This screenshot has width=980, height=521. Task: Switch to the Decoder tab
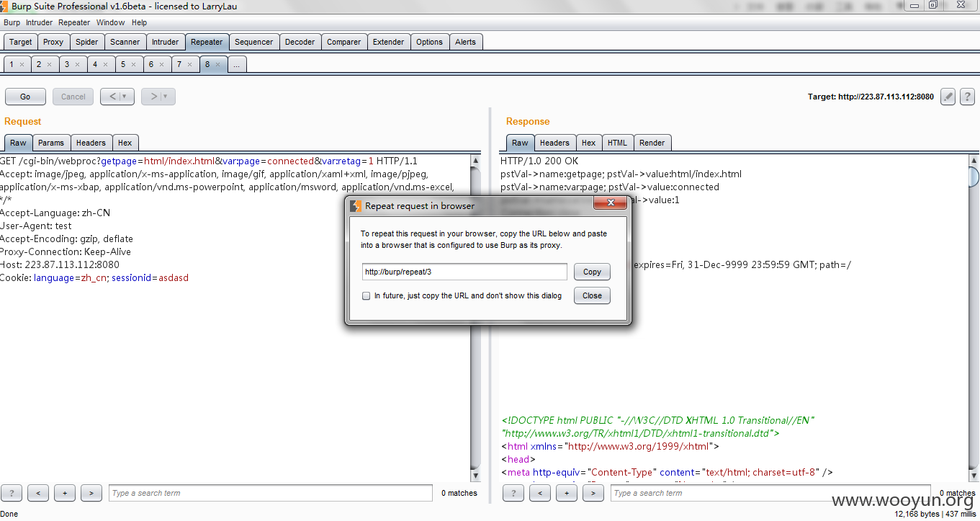point(300,42)
